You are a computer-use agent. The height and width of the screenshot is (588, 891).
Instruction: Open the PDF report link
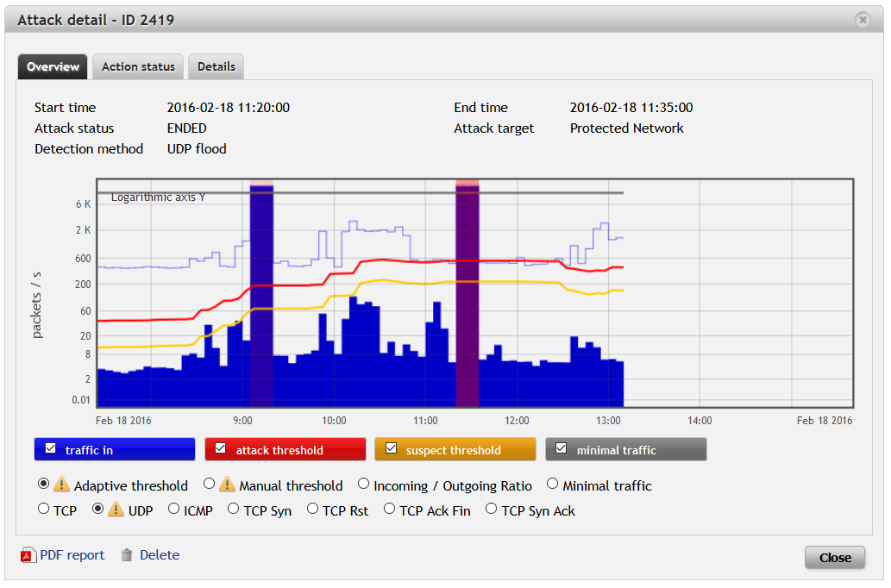(x=72, y=555)
